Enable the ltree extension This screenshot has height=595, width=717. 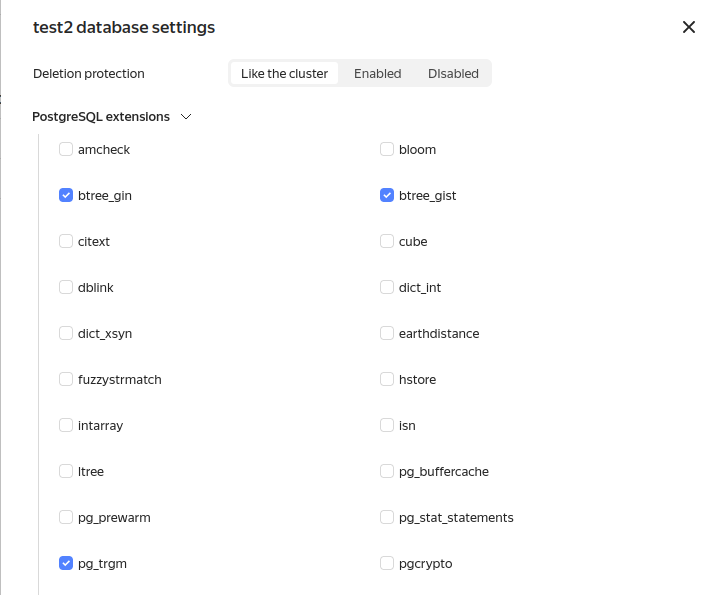pos(66,471)
